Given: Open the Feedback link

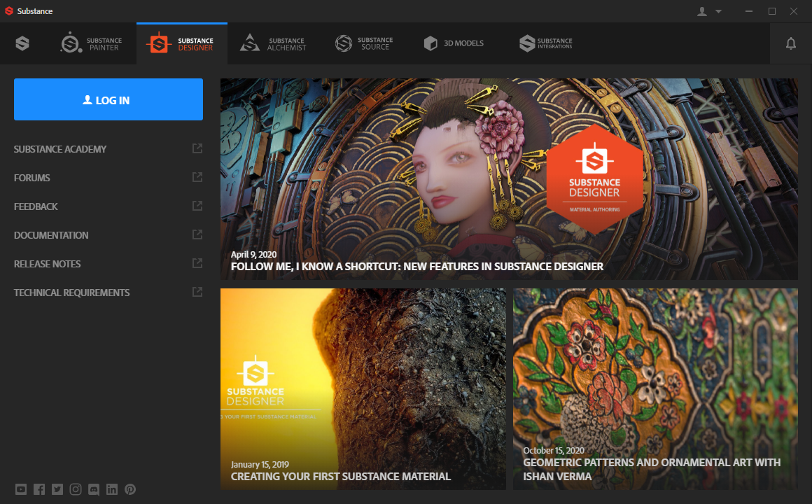Looking at the screenshot, I should [x=36, y=206].
